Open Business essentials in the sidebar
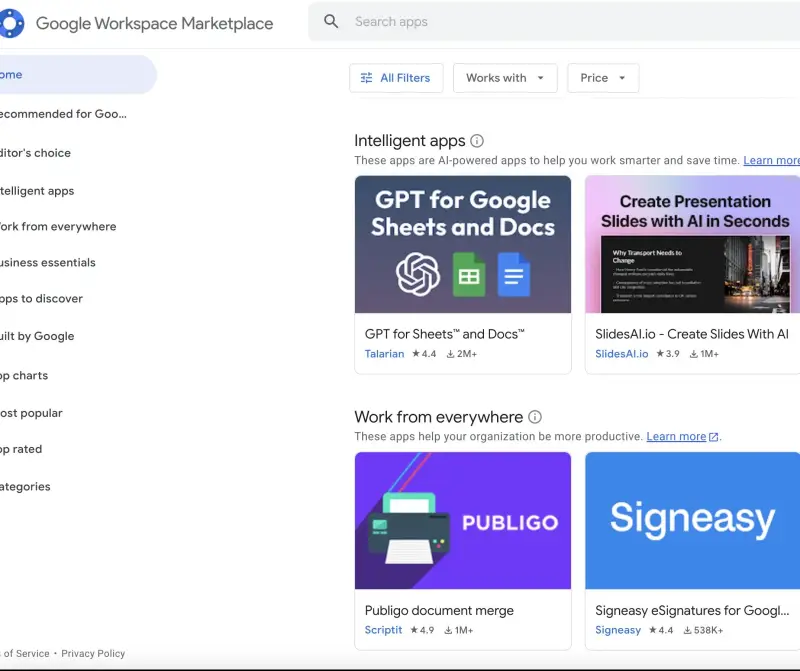 point(47,263)
